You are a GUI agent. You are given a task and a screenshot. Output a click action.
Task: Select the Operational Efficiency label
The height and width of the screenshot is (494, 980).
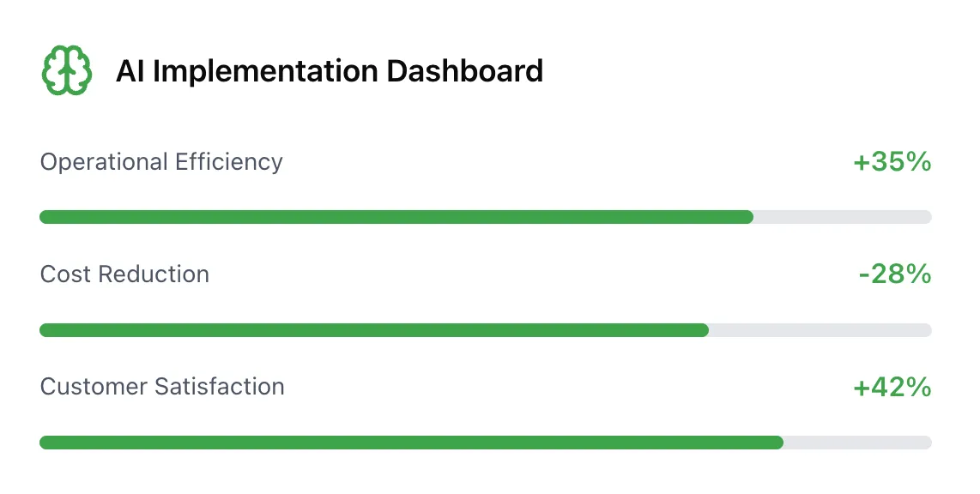pyautogui.click(x=161, y=162)
